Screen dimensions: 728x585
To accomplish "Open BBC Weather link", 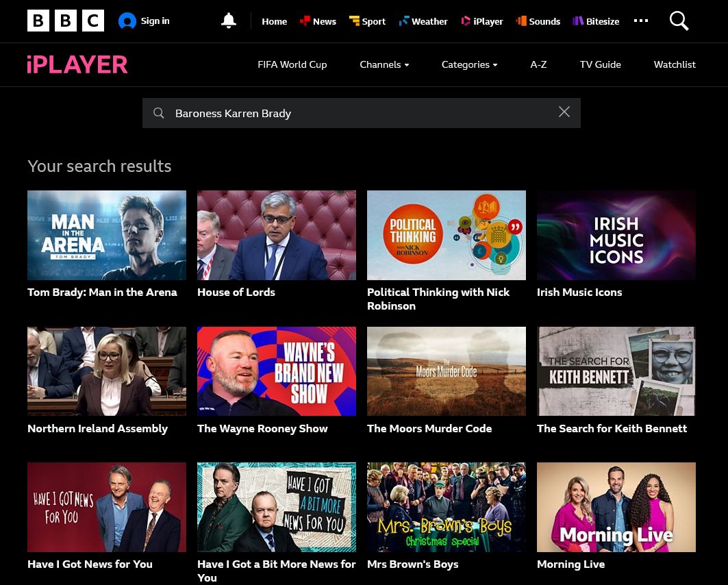I will [x=423, y=21].
